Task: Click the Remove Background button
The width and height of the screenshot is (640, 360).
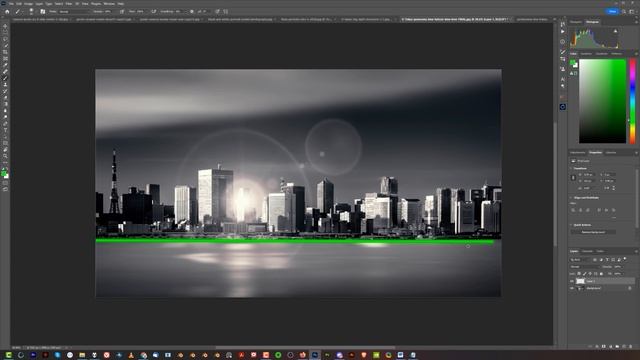Action: click(x=593, y=232)
